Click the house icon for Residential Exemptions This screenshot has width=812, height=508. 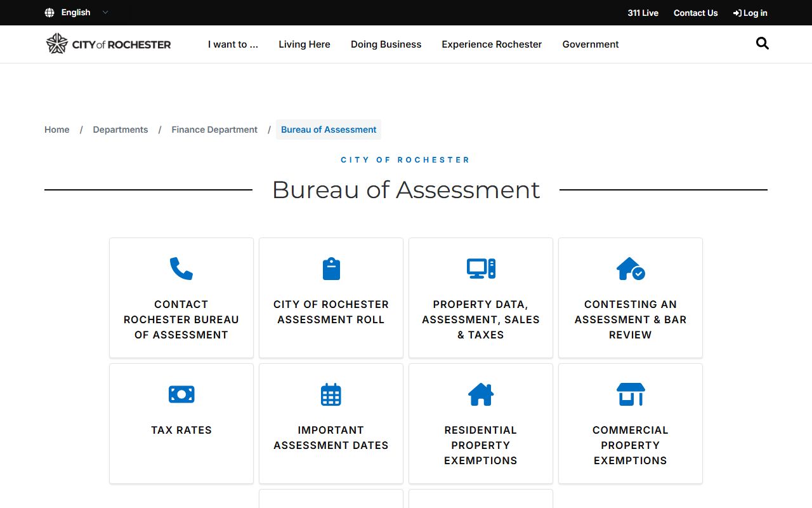481,394
